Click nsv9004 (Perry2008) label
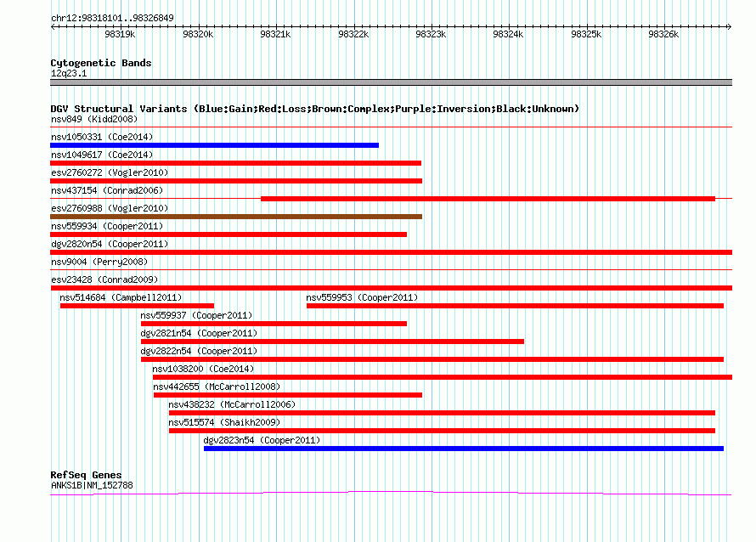Viewport: 756px width, 542px height. pyautogui.click(x=99, y=262)
